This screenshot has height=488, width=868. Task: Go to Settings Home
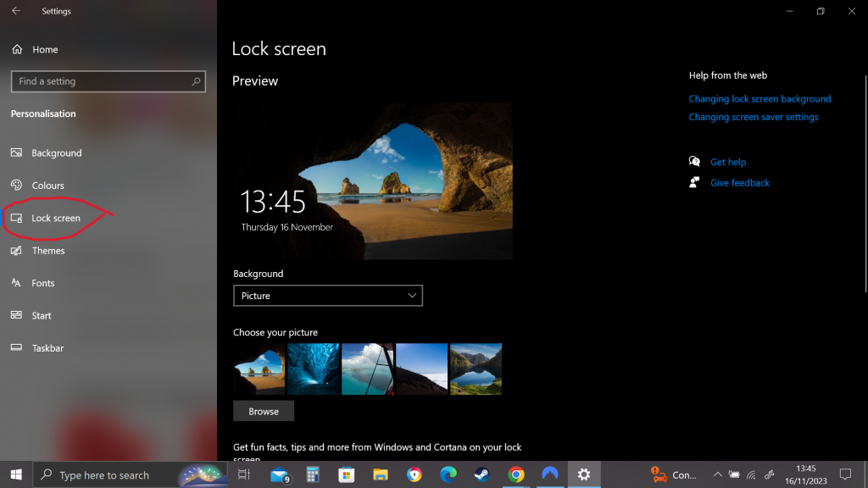click(44, 49)
